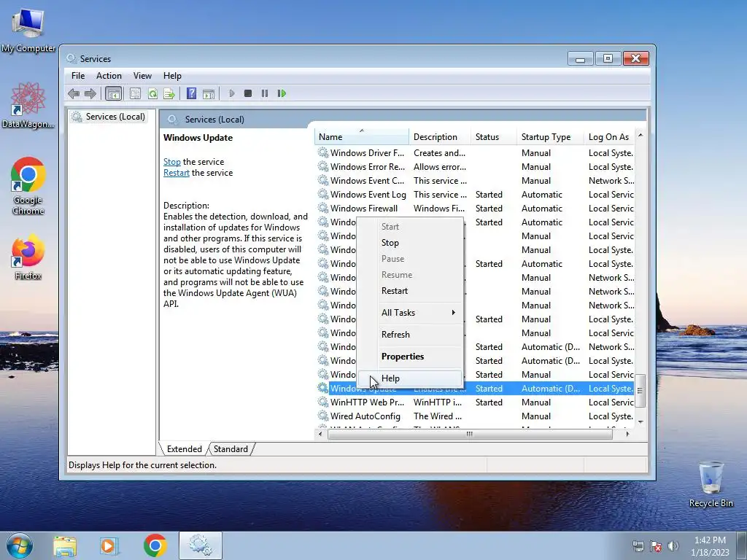Click the horizontal scrollbar thumb
This screenshot has width=747, height=560.
[x=470, y=434]
